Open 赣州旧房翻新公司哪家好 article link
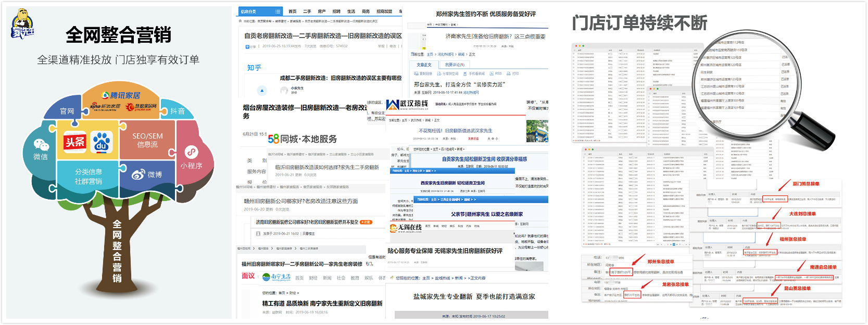Image resolution: width=868 pixels, height=325 pixels. pos(300,201)
